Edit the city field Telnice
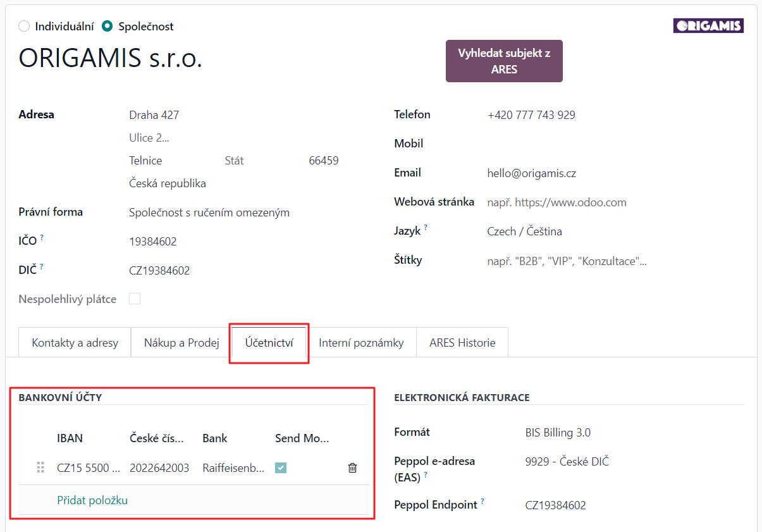This screenshot has width=762, height=532. [x=145, y=161]
